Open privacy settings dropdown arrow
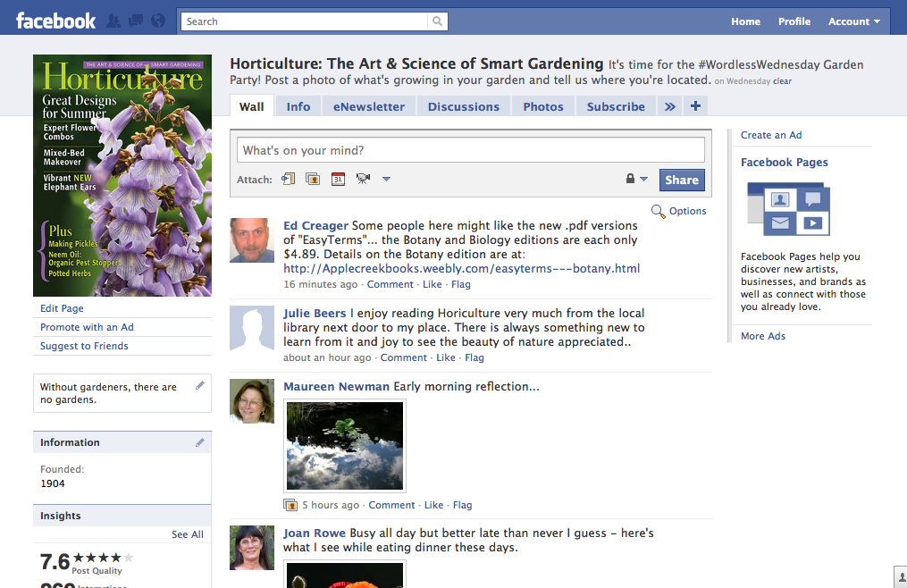The height and width of the screenshot is (588, 907). click(643, 179)
